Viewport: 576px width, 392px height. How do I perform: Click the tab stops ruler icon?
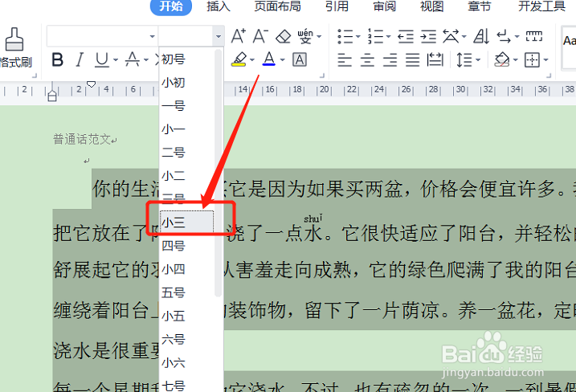tap(534, 36)
